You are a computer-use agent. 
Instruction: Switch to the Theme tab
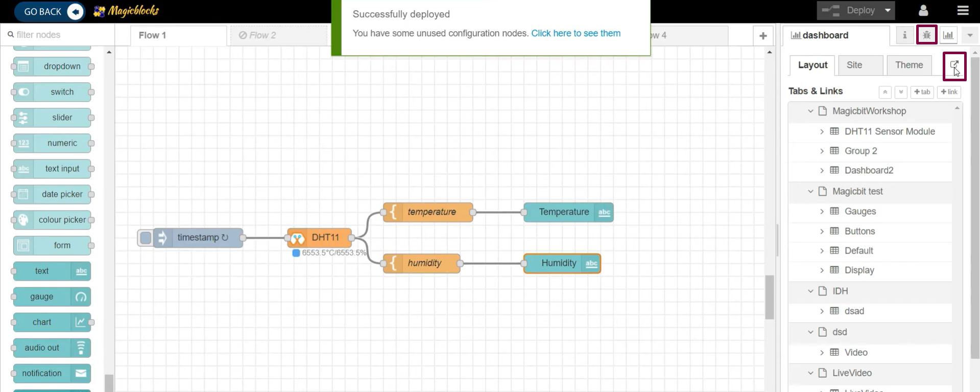909,65
